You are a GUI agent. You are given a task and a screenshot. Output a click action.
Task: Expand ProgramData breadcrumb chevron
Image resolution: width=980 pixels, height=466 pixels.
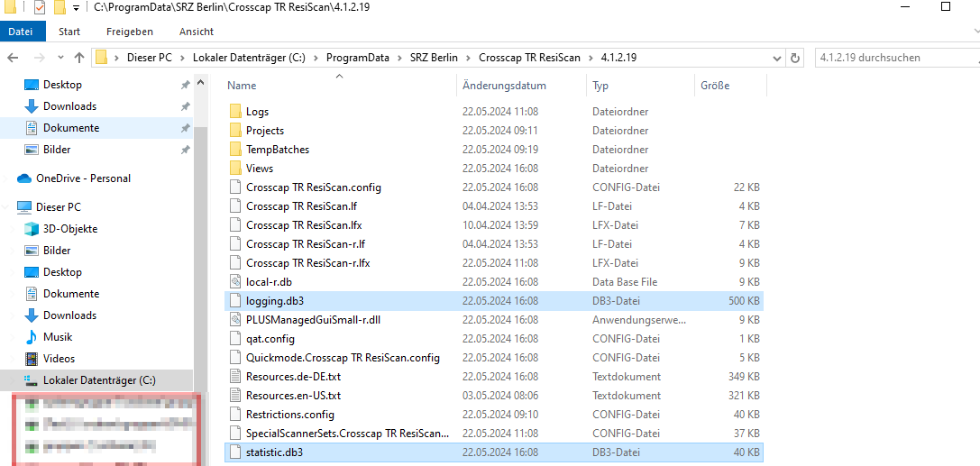coord(402,58)
